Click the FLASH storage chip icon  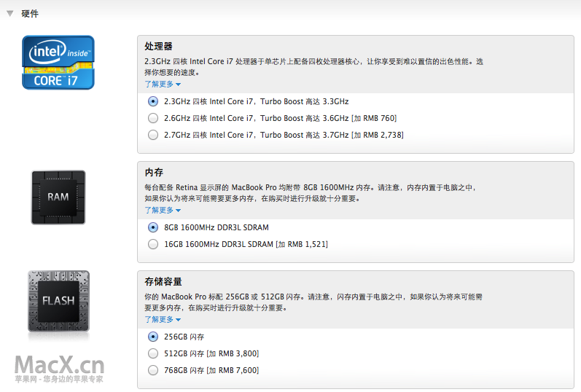[58, 301]
